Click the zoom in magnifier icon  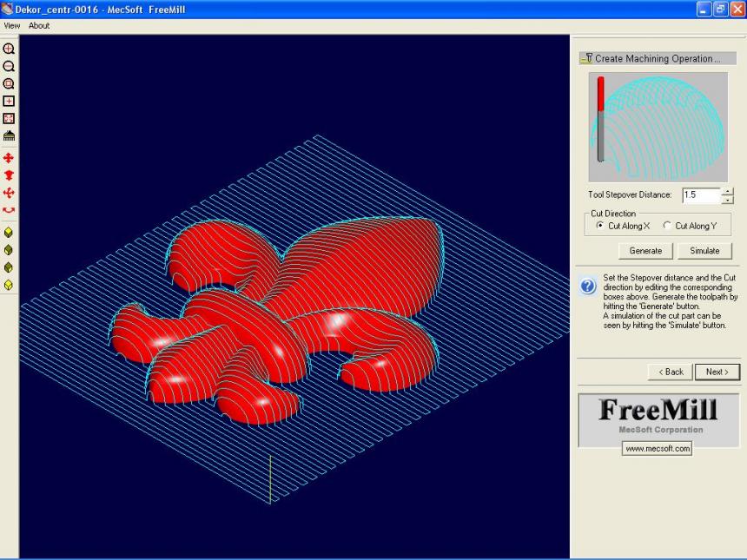[x=9, y=49]
